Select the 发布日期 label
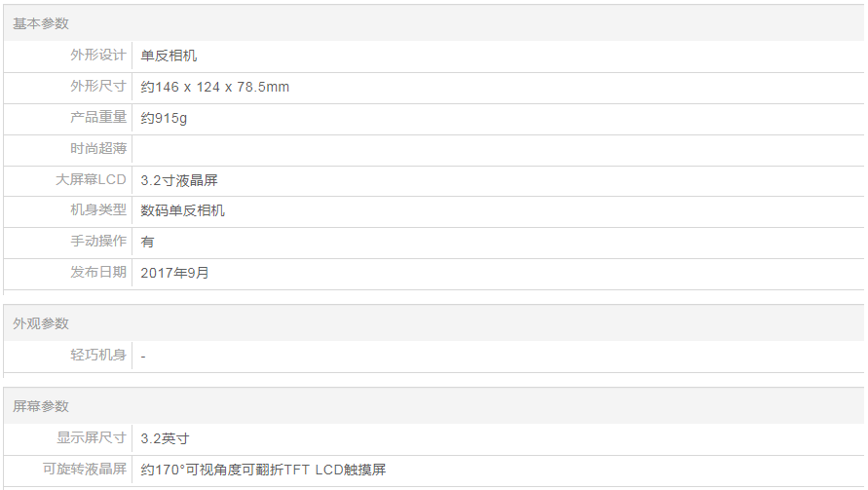 (x=97, y=273)
